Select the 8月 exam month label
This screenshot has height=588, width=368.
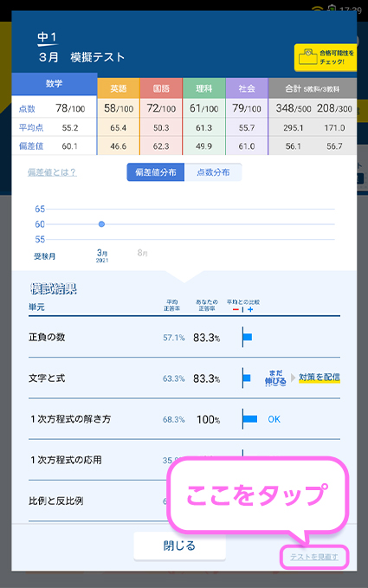tap(143, 253)
